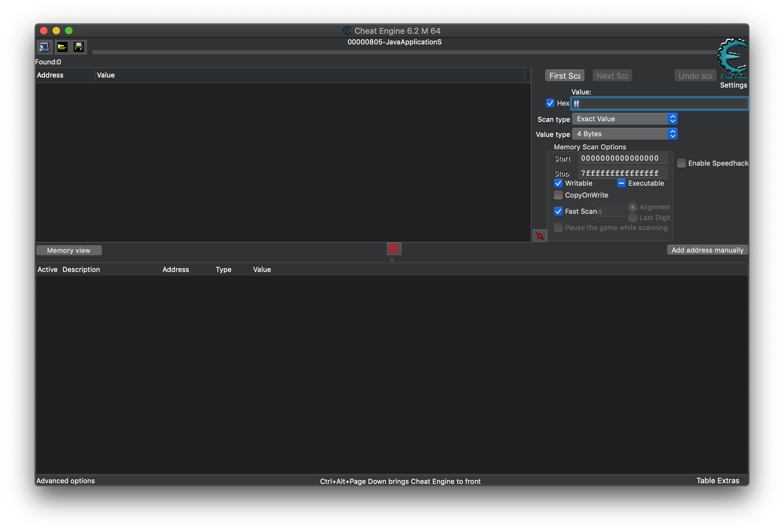Select the Alignment radio button
Screen dimensions: 784x532
tap(632, 207)
